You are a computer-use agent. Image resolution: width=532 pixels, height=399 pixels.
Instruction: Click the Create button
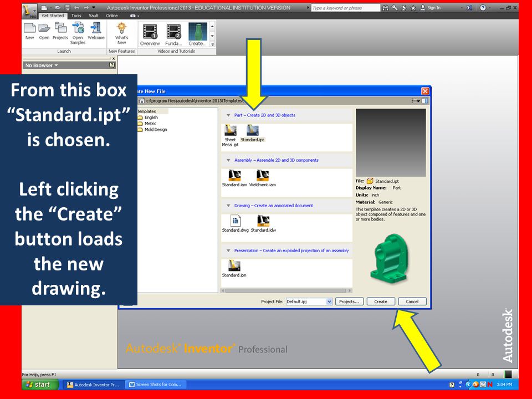[x=381, y=301]
